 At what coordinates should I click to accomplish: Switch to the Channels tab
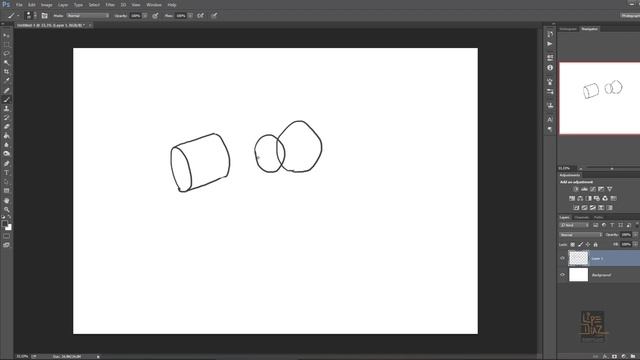[x=582, y=217]
